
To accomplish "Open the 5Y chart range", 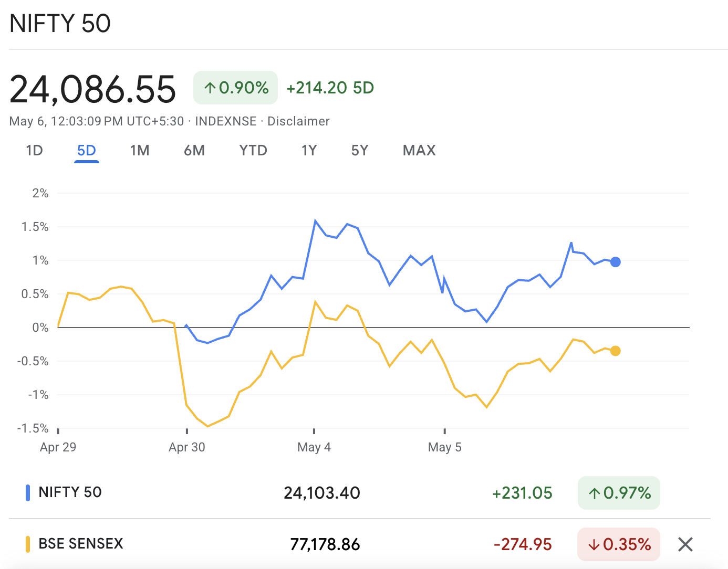I will tap(360, 151).
